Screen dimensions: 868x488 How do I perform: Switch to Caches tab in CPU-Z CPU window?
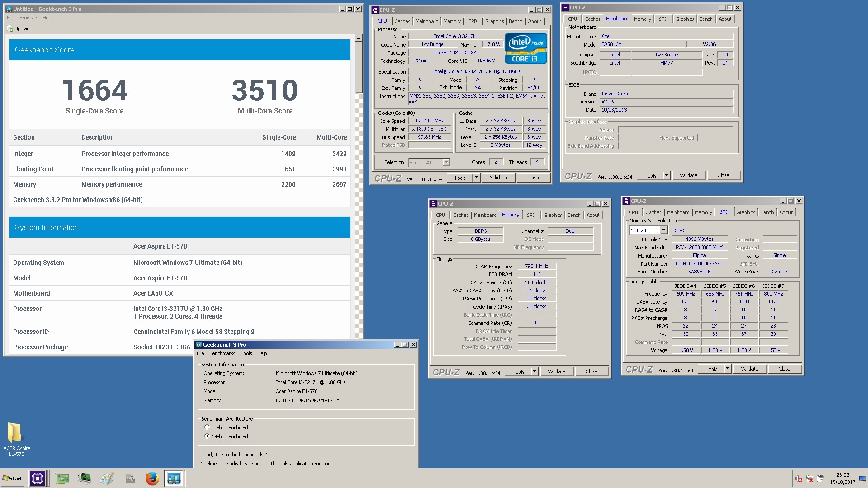point(402,21)
